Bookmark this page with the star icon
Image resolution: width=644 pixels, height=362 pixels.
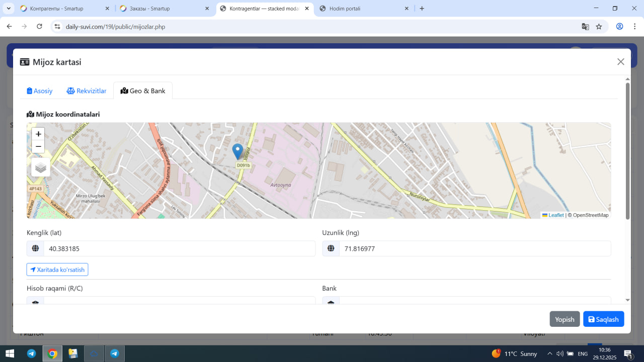(599, 27)
